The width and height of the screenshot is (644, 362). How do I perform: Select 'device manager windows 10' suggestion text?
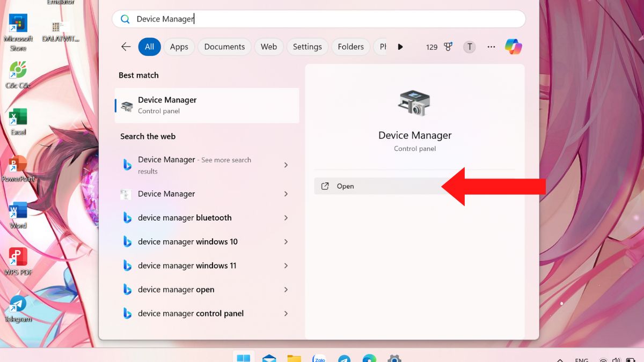(188, 242)
